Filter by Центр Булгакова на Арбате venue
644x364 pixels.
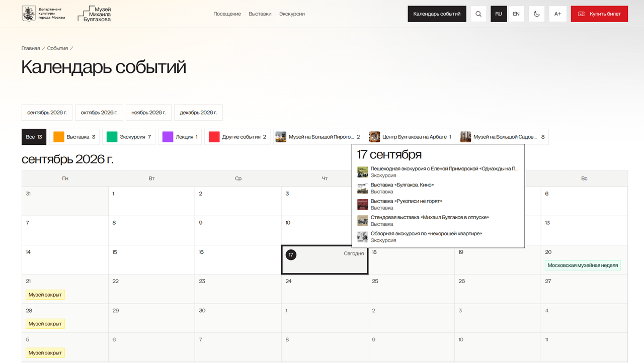(411, 137)
